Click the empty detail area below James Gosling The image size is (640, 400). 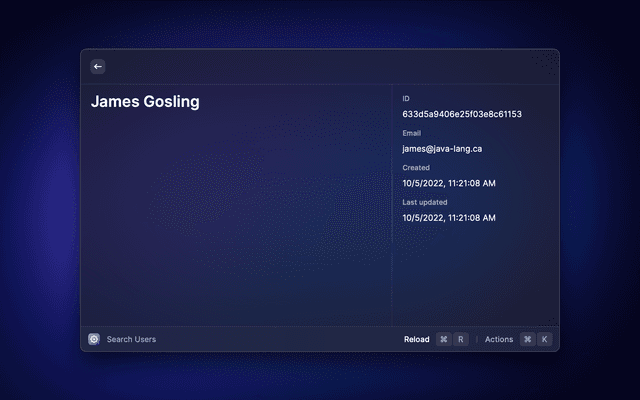pyautogui.click(x=235, y=220)
